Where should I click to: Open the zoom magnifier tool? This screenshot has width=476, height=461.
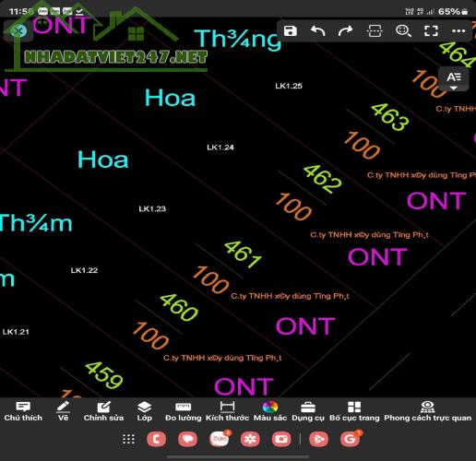(403, 31)
